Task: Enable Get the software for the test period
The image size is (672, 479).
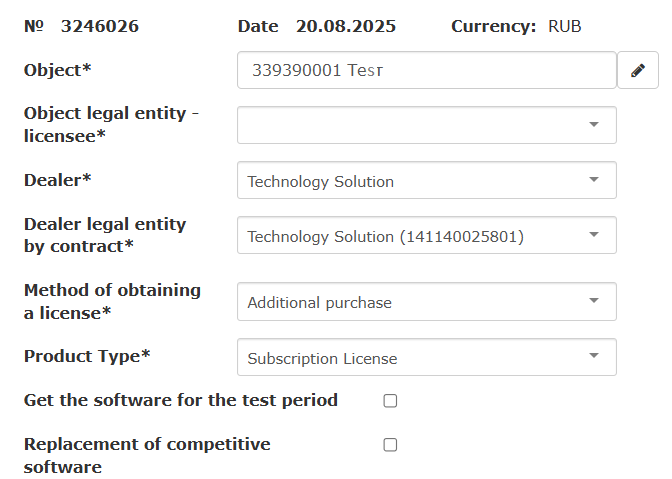Action: [390, 401]
